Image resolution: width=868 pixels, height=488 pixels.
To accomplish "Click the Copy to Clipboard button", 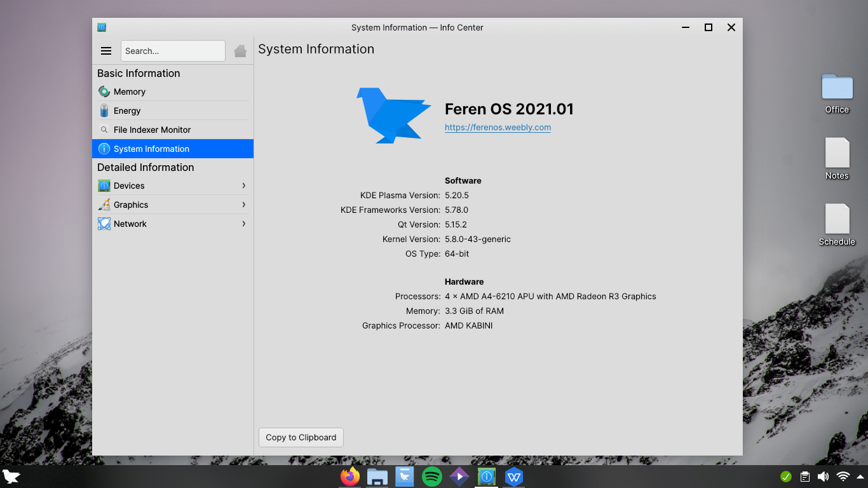I will [x=301, y=437].
